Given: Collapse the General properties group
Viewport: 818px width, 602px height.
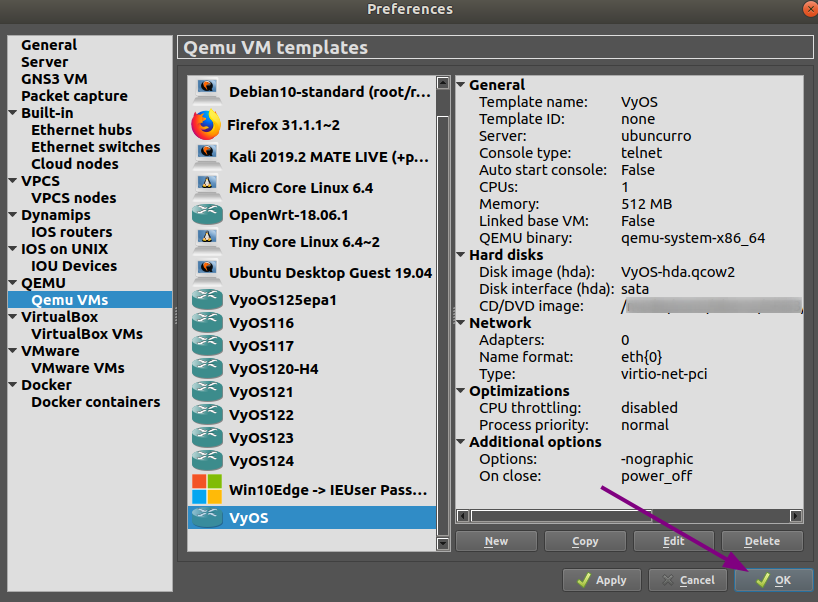Looking at the screenshot, I should 461,85.
